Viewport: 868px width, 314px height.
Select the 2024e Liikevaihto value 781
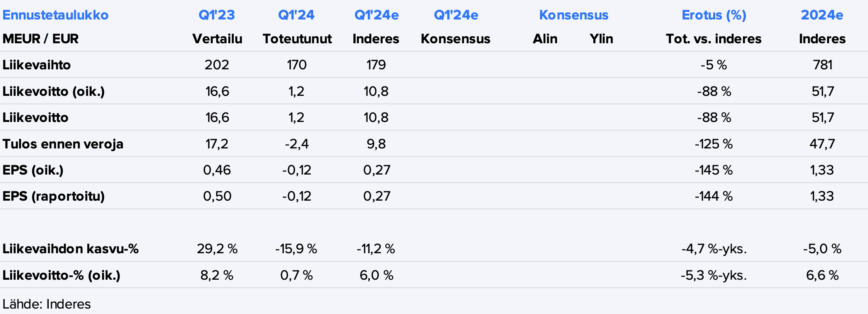tap(822, 65)
